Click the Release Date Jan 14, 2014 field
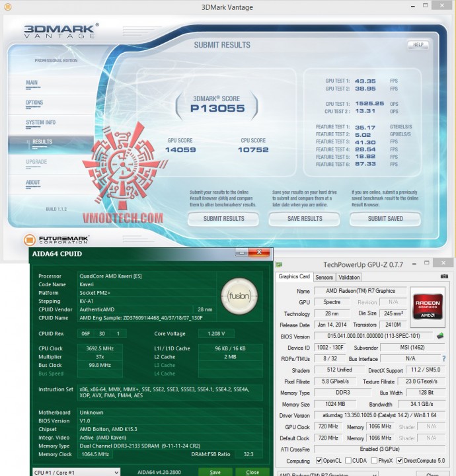The width and height of the screenshot is (456, 476). click(x=332, y=325)
